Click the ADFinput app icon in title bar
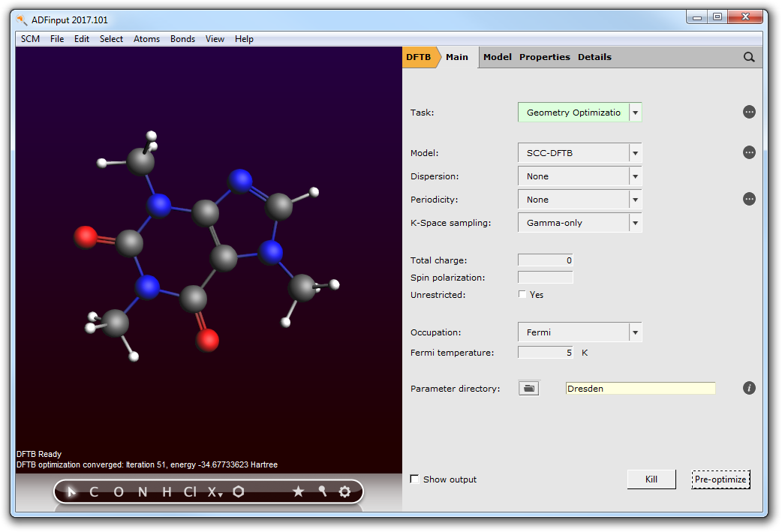Image resolution: width=782 pixels, height=532 pixels. coord(22,20)
